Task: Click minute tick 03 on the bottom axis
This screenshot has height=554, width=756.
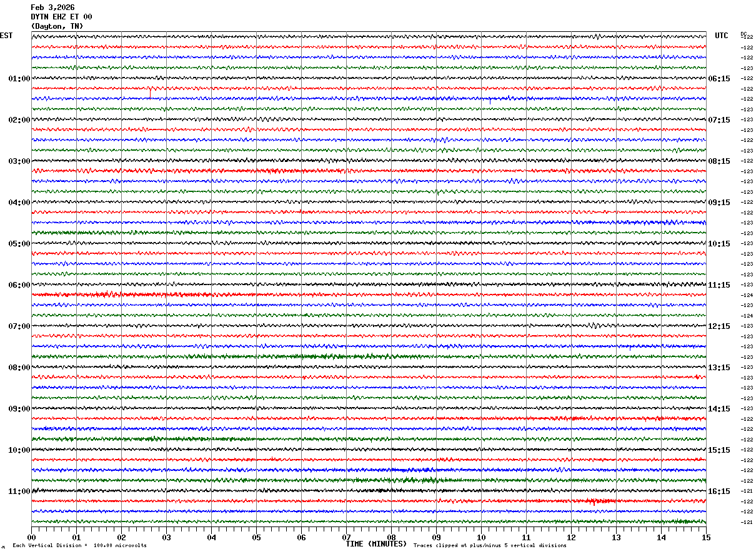Action: [166, 537]
